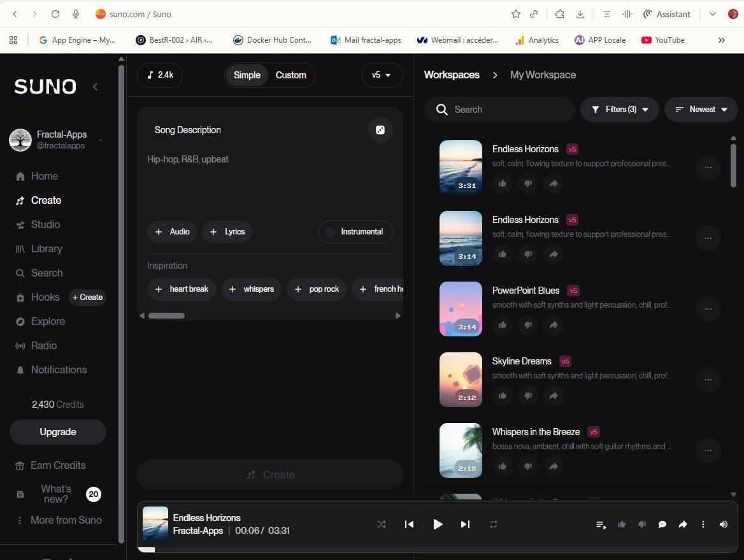Go to Library in sidebar

click(x=46, y=249)
